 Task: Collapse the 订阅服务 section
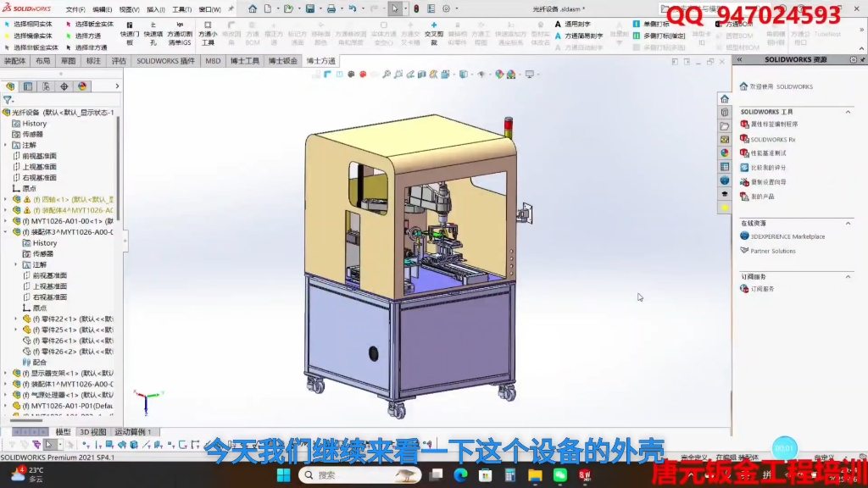pyautogui.click(x=848, y=277)
